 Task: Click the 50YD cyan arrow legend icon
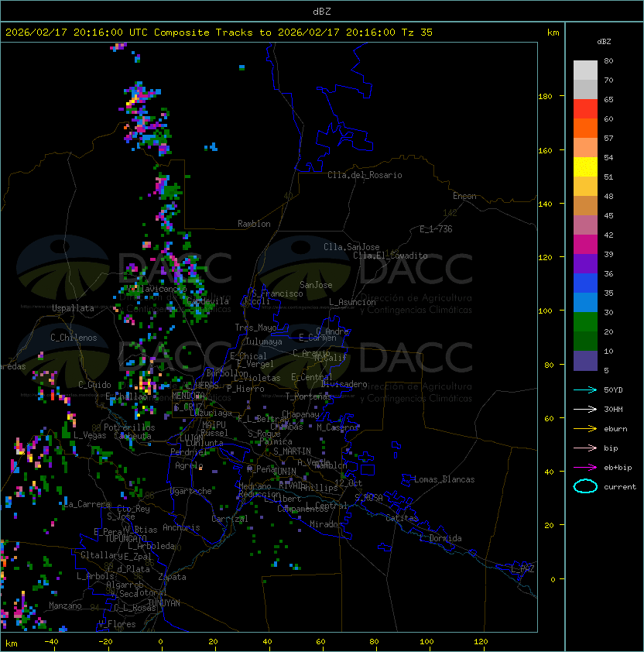pyautogui.click(x=585, y=390)
